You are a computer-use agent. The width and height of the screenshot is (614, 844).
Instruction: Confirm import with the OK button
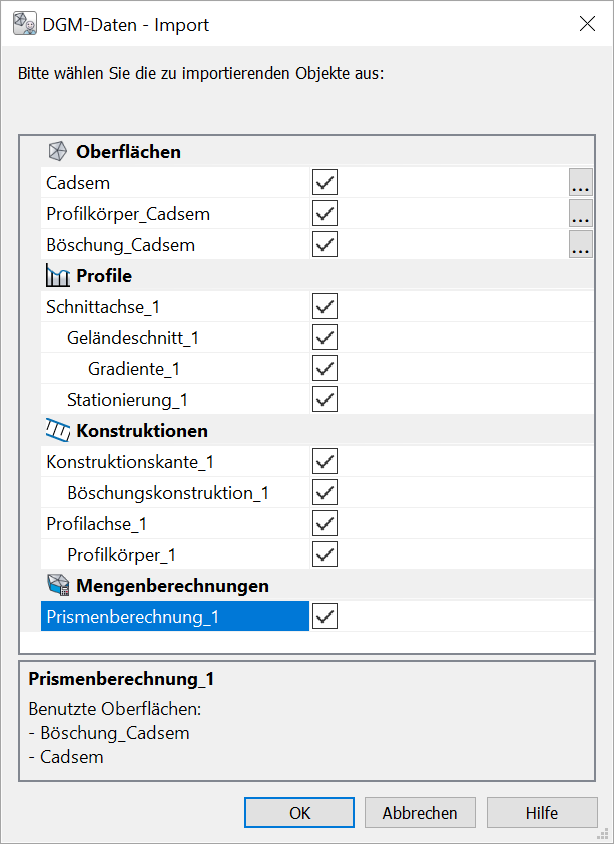pos(300,813)
